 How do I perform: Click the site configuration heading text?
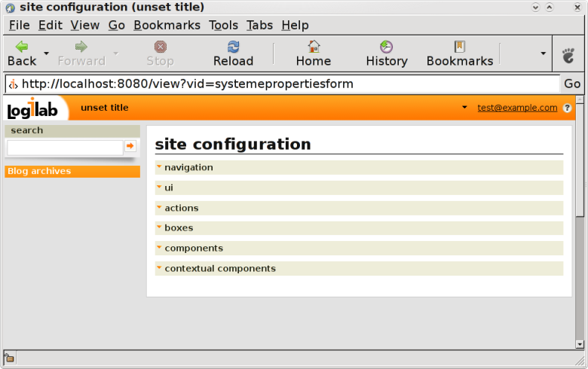(233, 145)
